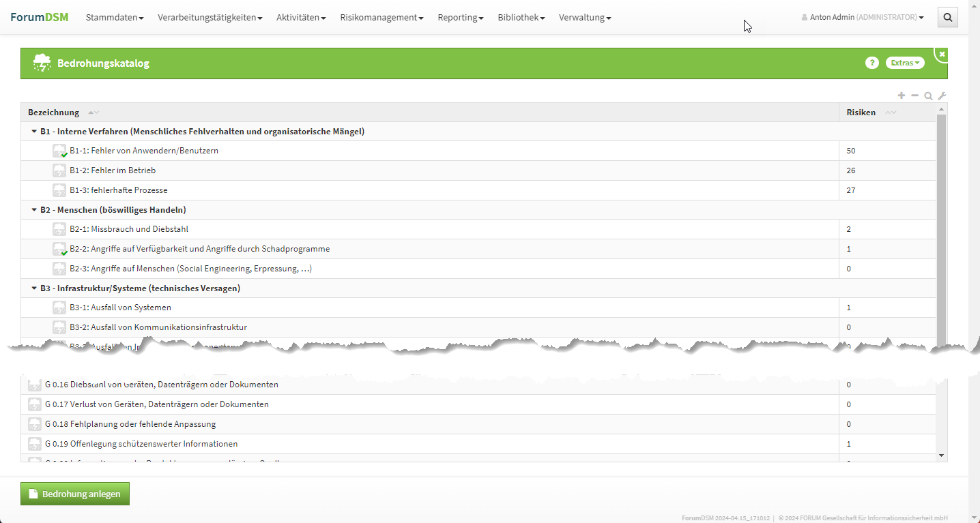
Task: Select row text B3-1: Ausfall von Systemen
Action: pos(120,308)
